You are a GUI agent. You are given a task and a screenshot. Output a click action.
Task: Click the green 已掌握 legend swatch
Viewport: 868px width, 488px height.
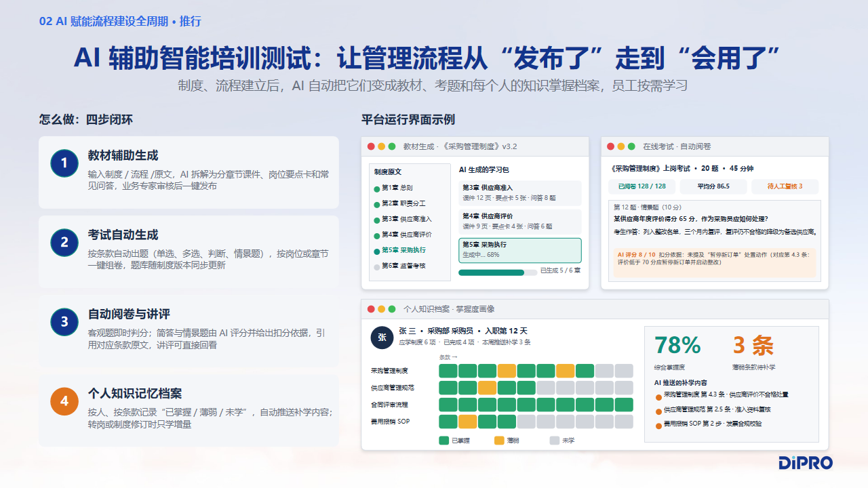[x=444, y=441]
